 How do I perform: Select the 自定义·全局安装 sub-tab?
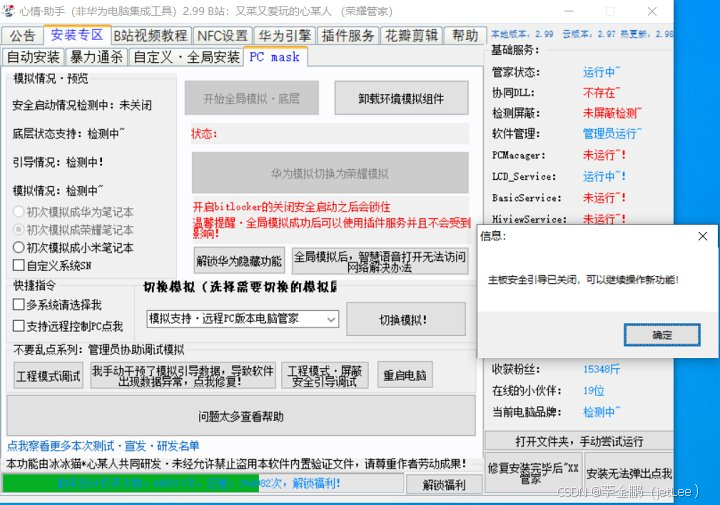pos(186,57)
